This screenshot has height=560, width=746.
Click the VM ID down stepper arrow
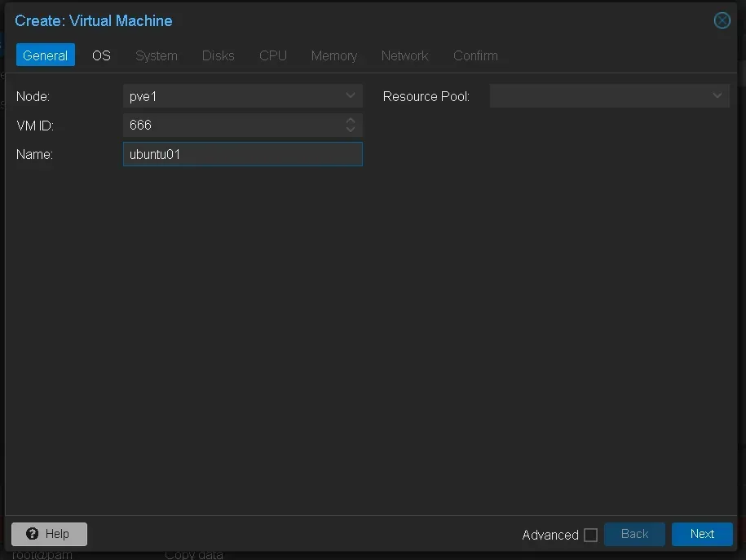351,129
